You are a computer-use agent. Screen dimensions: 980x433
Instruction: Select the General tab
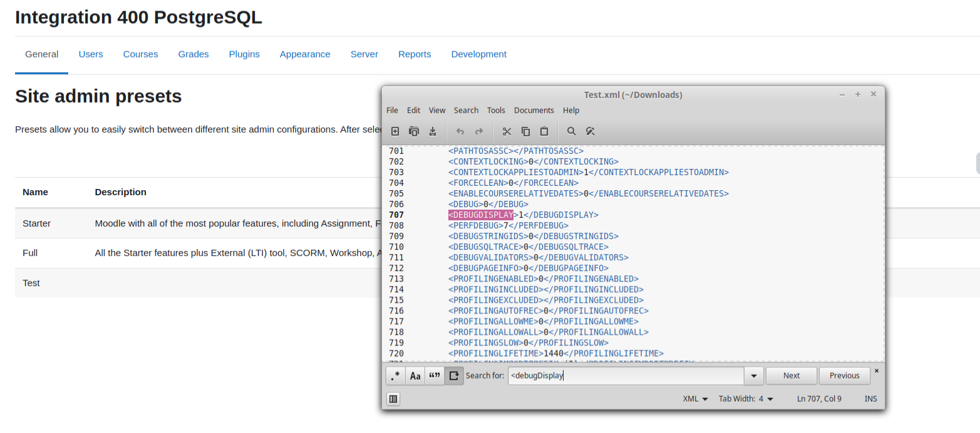click(42, 54)
